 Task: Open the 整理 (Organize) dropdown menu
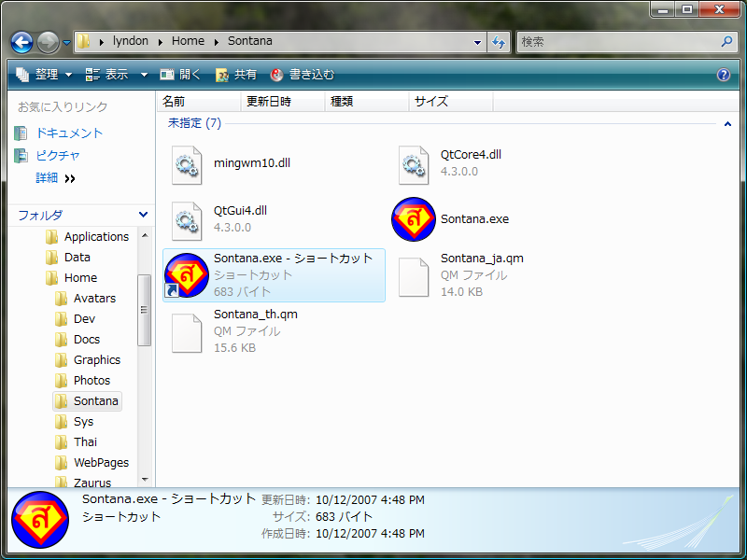click(45, 75)
